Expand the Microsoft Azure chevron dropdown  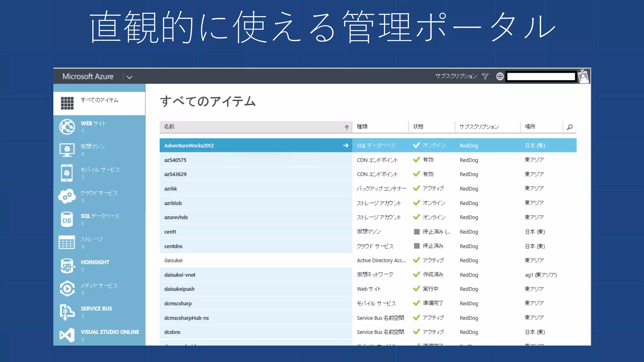point(129,77)
